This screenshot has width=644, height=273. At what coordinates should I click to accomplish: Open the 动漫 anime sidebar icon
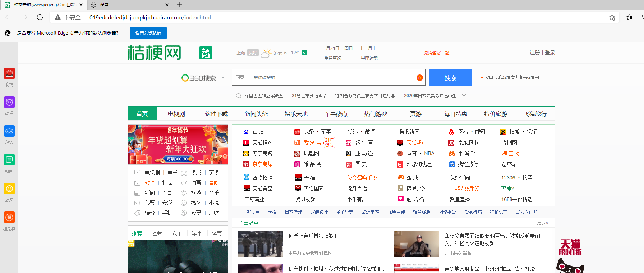pos(9,102)
